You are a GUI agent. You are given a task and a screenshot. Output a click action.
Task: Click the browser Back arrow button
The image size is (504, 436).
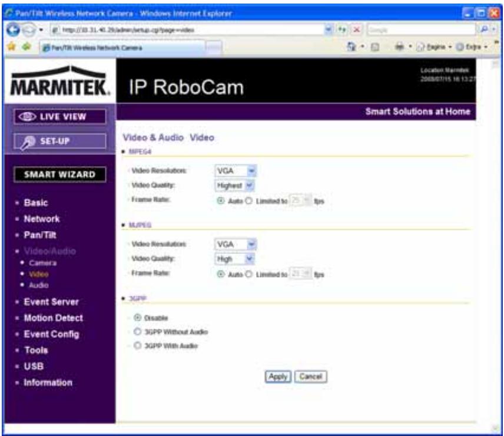click(13, 30)
